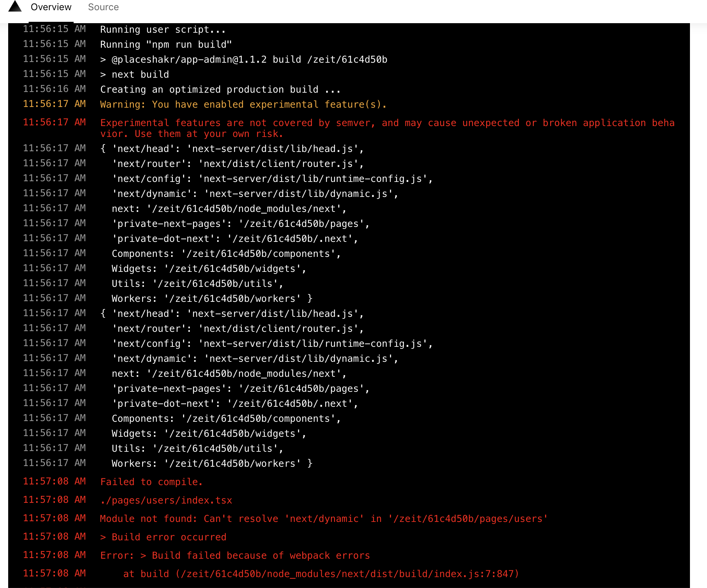Click the 11:56:16 AM timestamp
The height and width of the screenshot is (588, 707).
click(x=55, y=89)
